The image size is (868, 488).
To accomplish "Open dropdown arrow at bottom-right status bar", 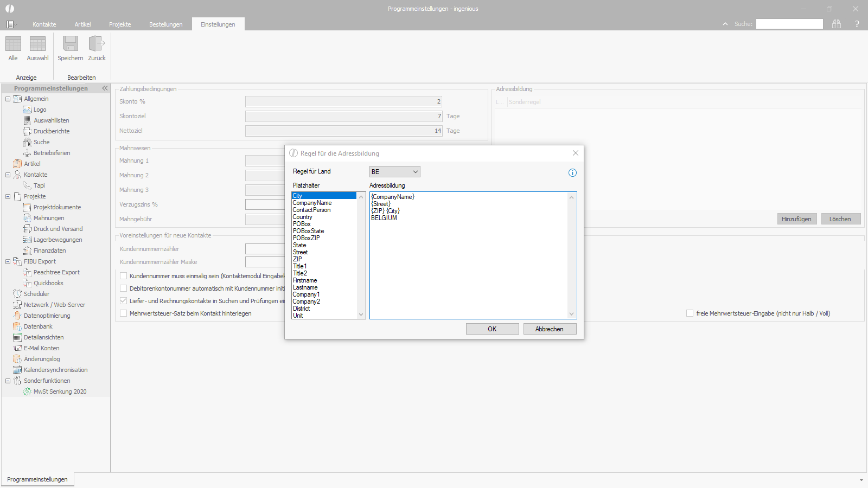I will click(861, 480).
